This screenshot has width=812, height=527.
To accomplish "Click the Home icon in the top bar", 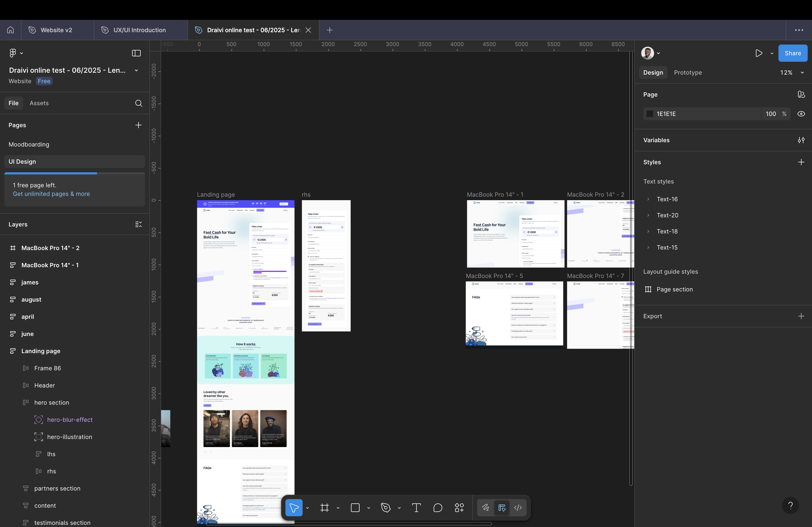I will (x=10, y=30).
